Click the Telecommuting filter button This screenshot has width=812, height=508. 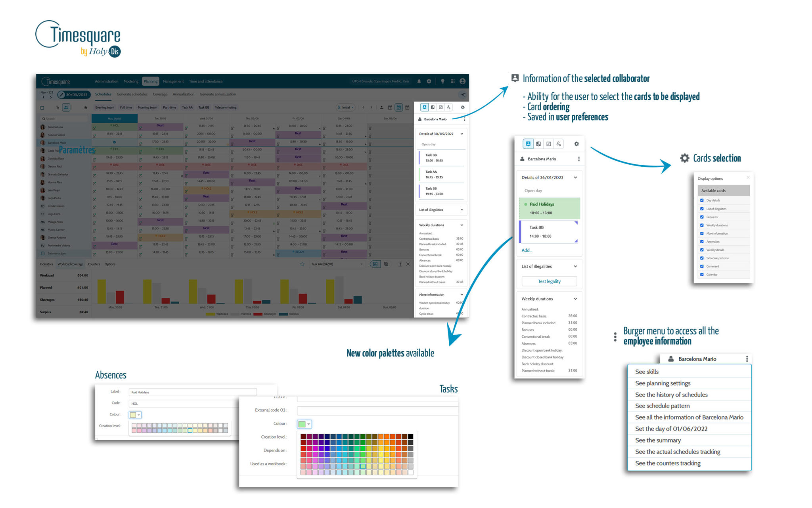tap(225, 108)
